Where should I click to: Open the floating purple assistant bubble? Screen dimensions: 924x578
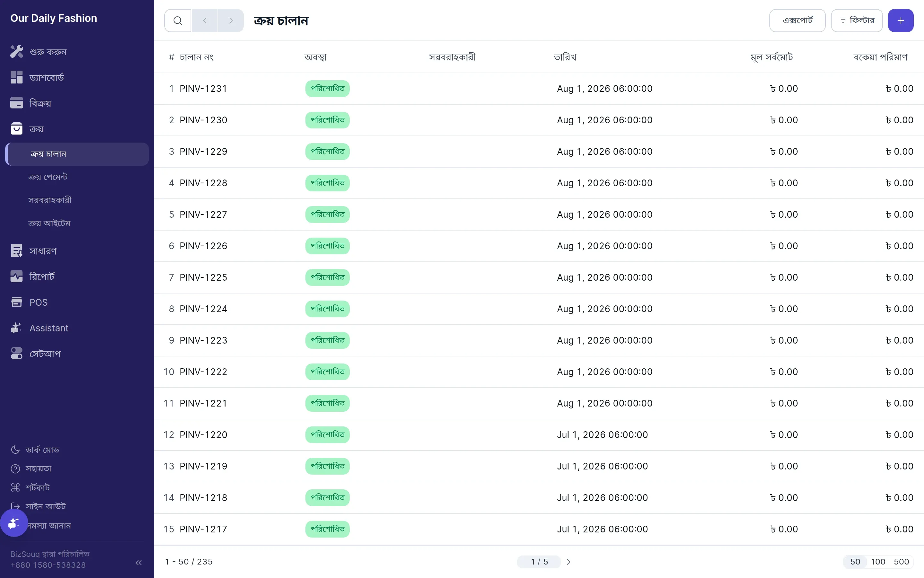point(14,523)
